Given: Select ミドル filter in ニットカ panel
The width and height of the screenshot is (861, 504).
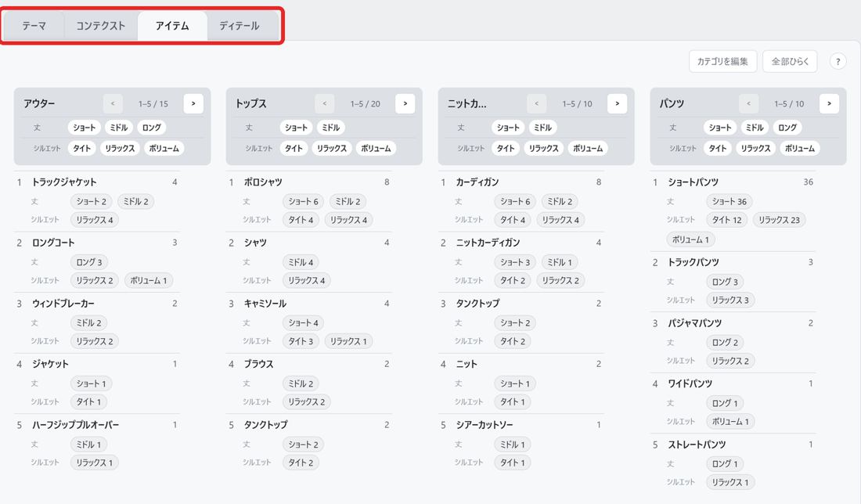Looking at the screenshot, I should 542,128.
